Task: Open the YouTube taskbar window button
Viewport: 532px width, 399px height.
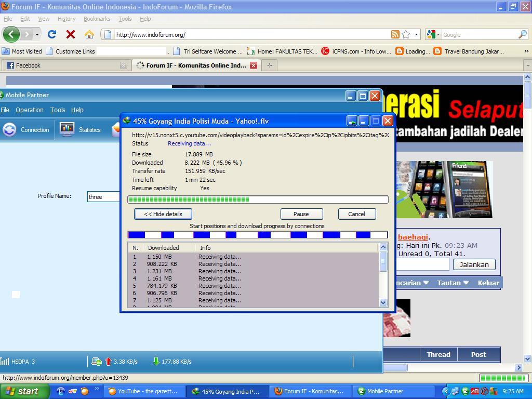Action: [144, 391]
